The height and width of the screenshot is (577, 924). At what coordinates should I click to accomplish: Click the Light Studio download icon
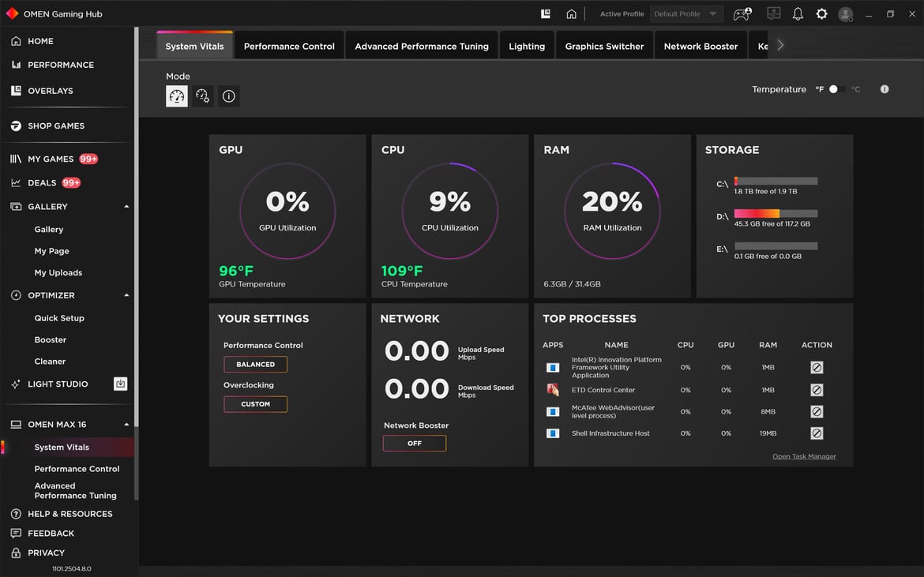pyautogui.click(x=120, y=384)
